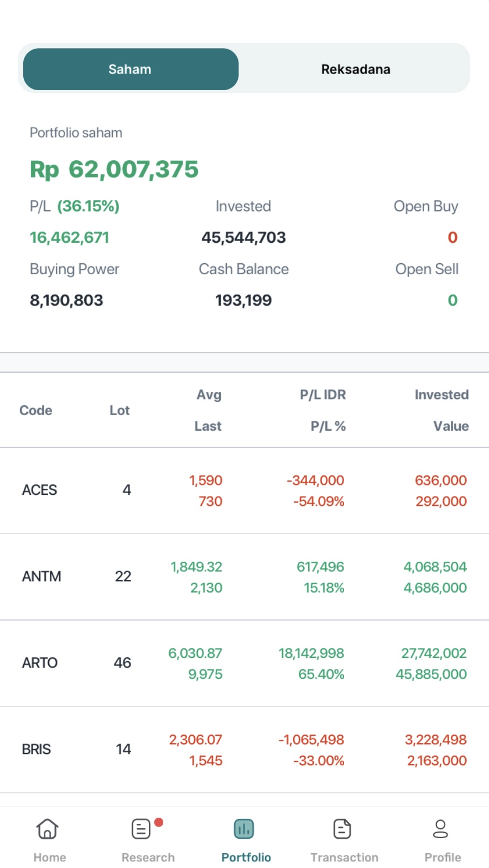Open the Transaction document icon
This screenshot has width=489, height=868.
click(342, 829)
